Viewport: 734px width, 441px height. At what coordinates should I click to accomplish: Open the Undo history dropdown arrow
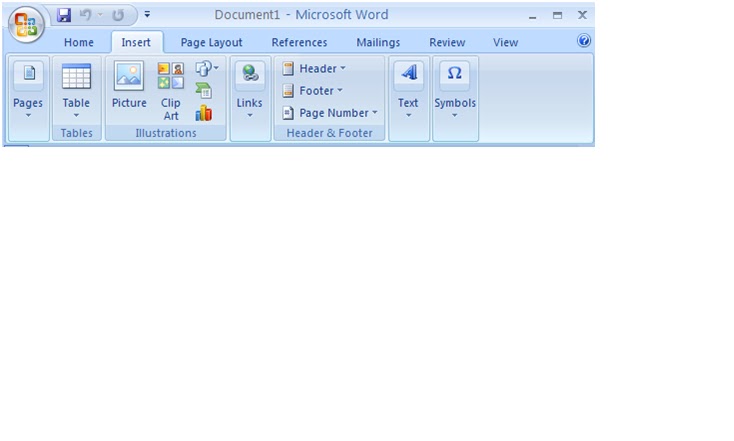pyautogui.click(x=100, y=15)
